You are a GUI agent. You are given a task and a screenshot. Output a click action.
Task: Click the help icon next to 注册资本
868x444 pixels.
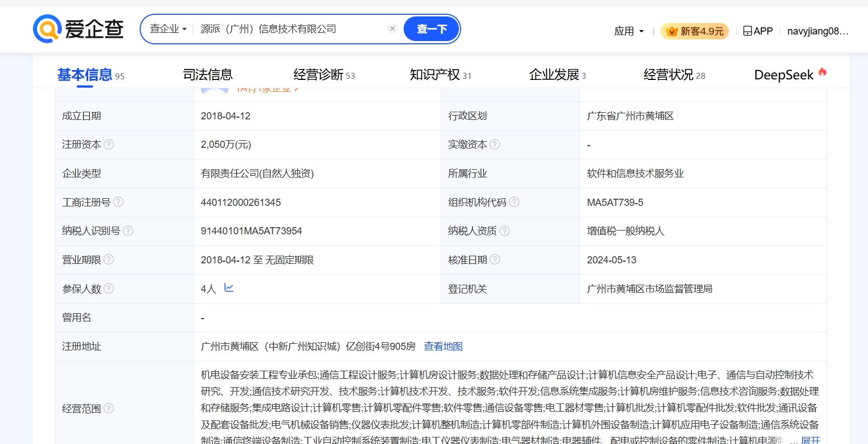tap(109, 145)
